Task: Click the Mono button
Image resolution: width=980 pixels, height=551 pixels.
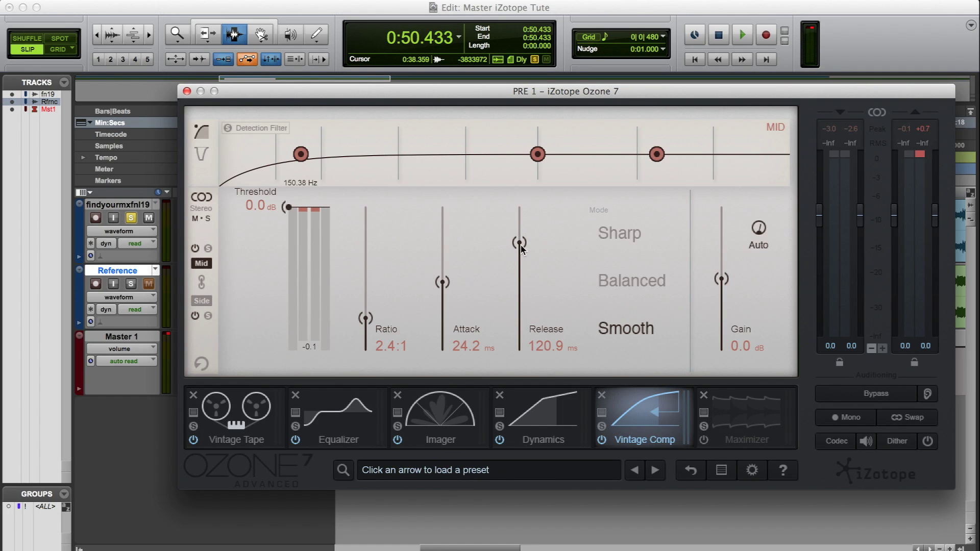Action: coord(846,417)
